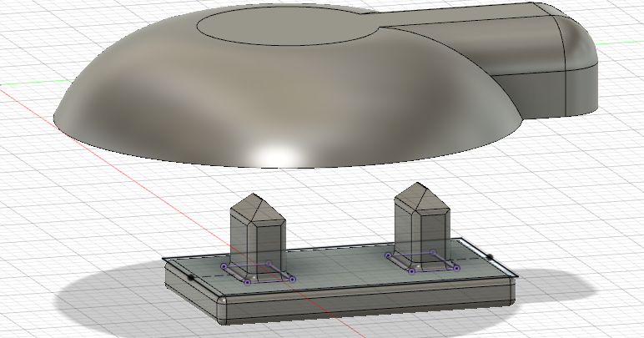644x338 pixels.
Task: Select leftmost purple sketch point at left peg
Action: click(x=223, y=267)
